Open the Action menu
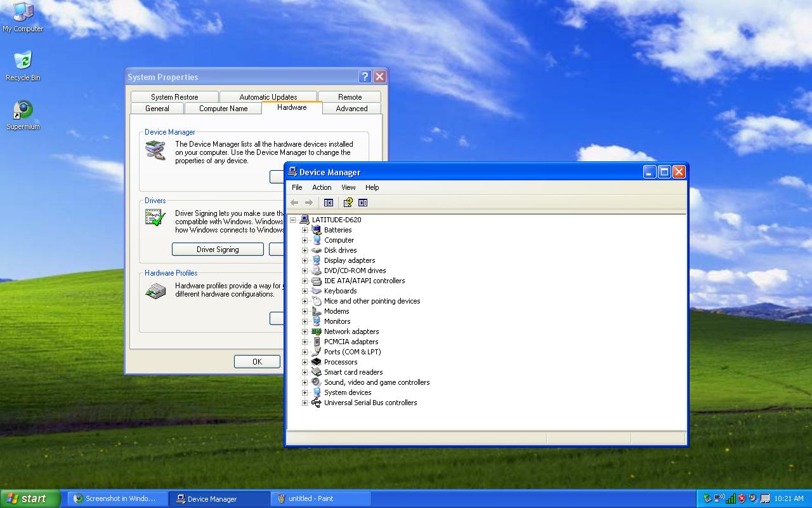Screen dimensions: 812x508 coord(322,187)
